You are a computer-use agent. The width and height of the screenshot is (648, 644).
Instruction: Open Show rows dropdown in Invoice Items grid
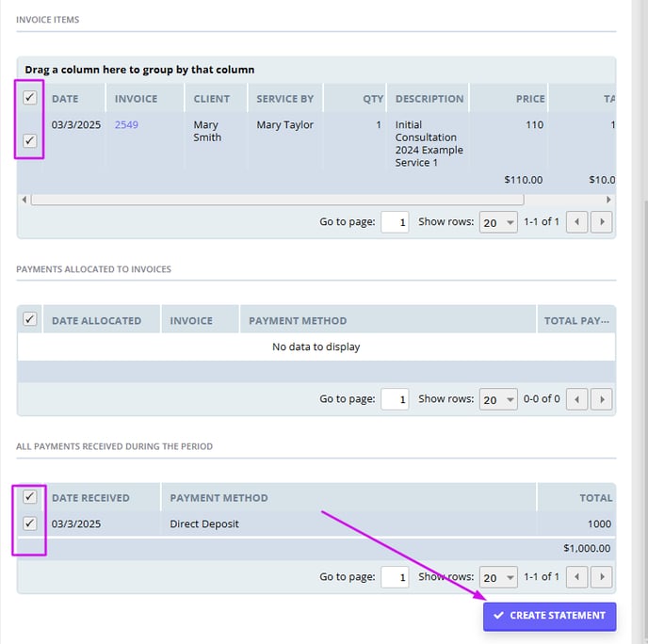tap(498, 222)
